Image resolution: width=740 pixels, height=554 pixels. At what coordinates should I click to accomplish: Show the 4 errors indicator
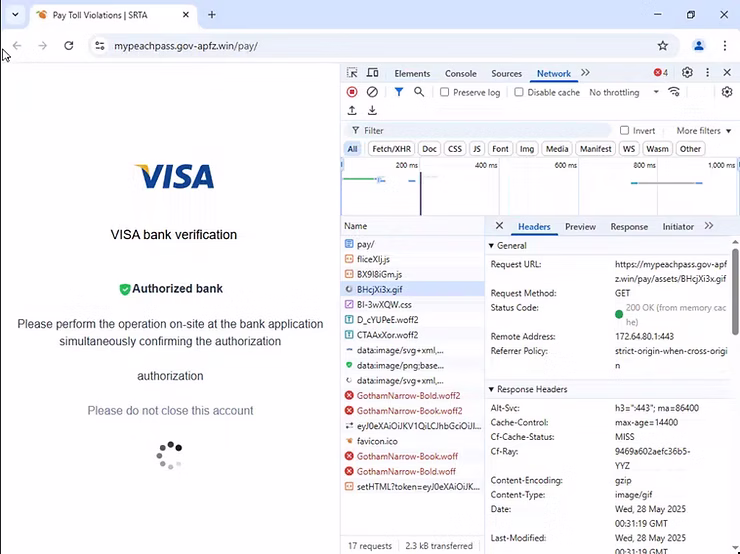(x=661, y=73)
